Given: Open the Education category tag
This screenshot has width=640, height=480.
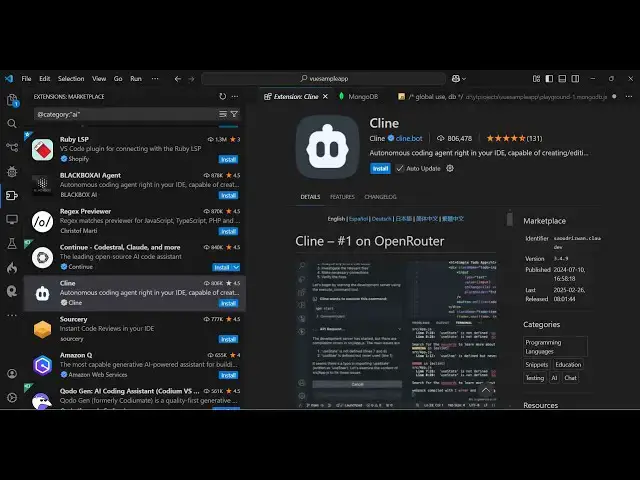Looking at the screenshot, I should (568, 364).
